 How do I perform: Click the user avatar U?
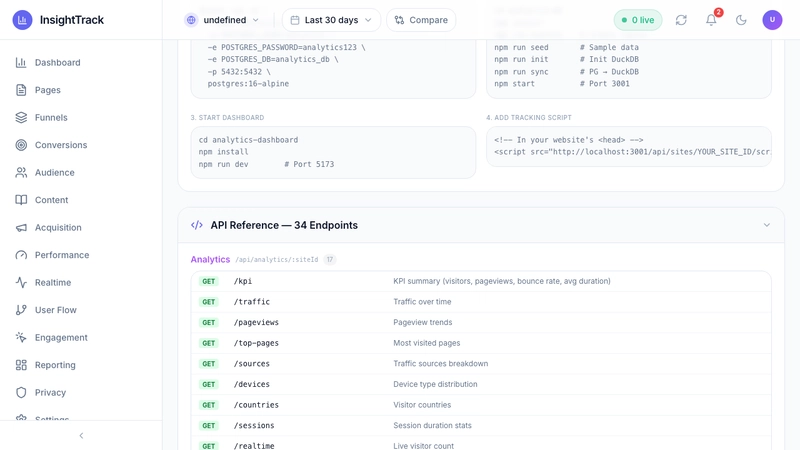(772, 20)
